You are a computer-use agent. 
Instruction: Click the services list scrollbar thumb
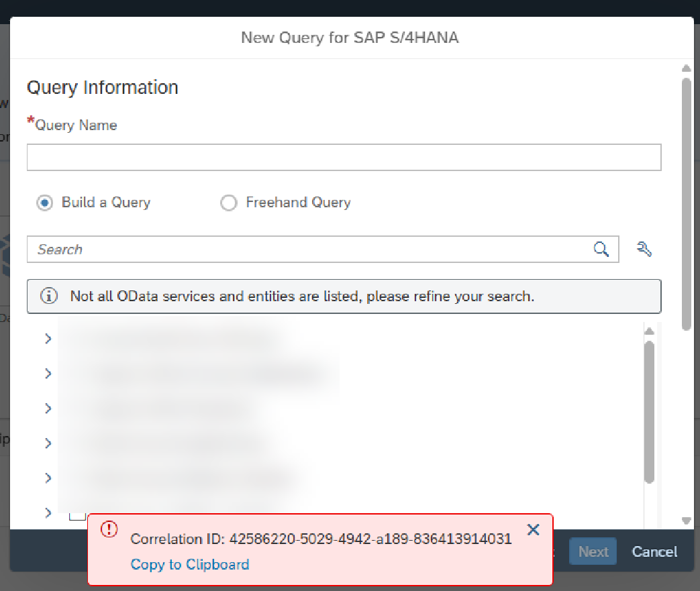pyautogui.click(x=650, y=412)
